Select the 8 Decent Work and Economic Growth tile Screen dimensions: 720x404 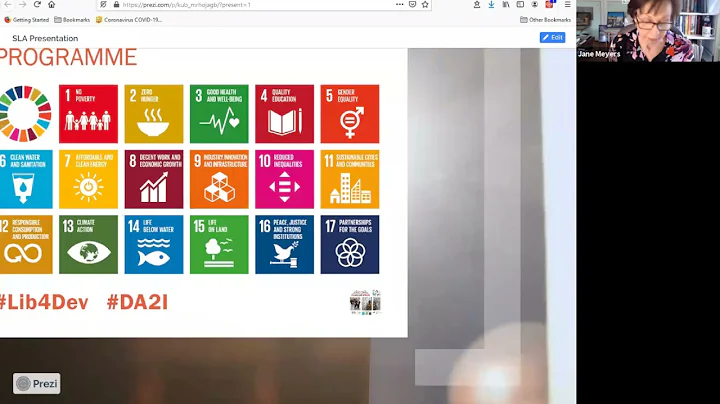(154, 179)
